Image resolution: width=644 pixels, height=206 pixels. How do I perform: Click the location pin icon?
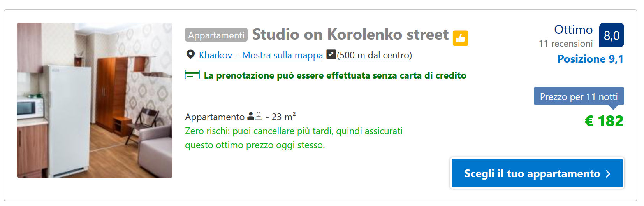(190, 54)
